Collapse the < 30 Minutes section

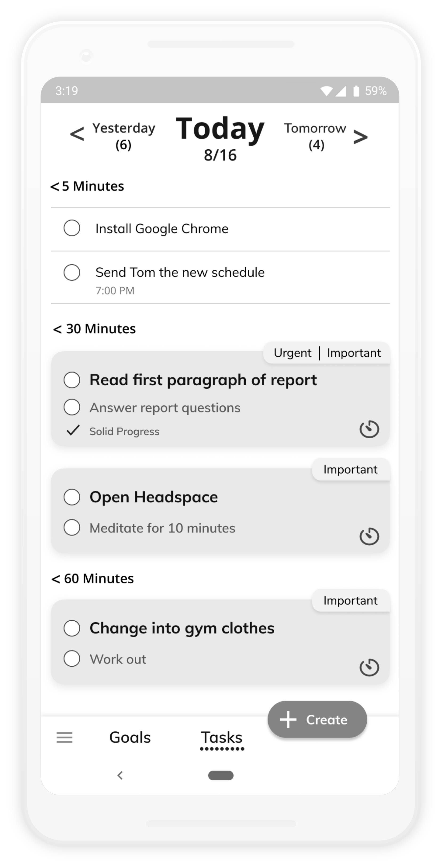94,329
